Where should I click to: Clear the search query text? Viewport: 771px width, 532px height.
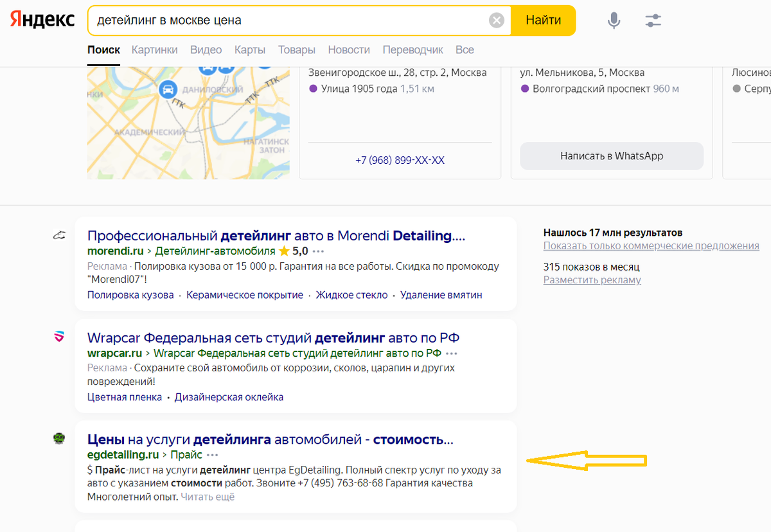497,21
